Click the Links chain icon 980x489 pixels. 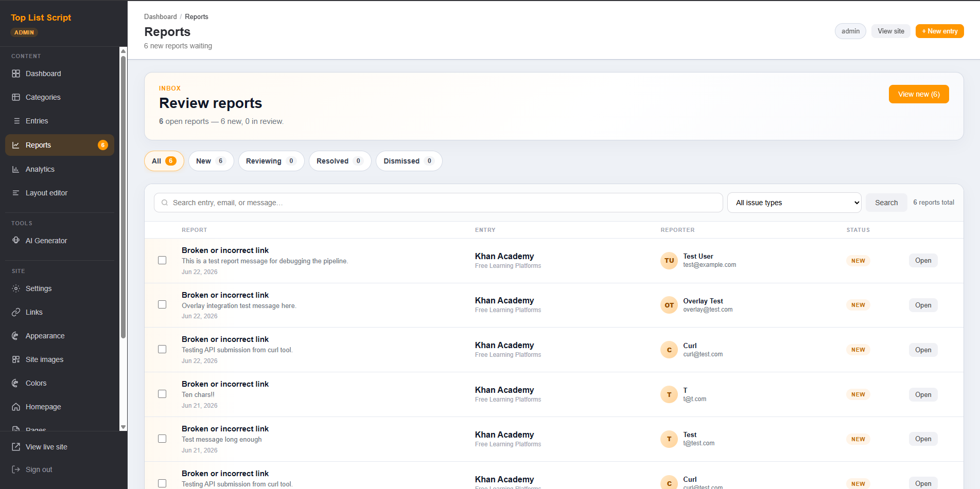coord(16,312)
